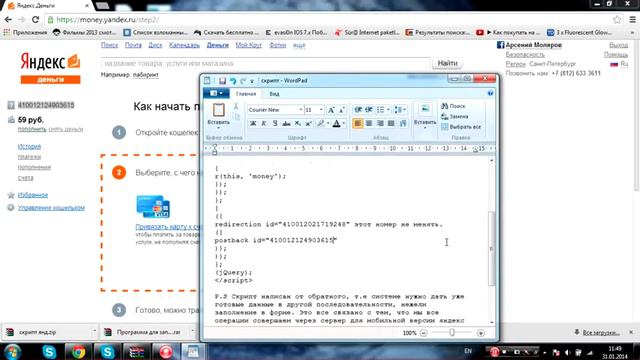640x360 pixels.
Task: Open WordPad help icon
Action: (x=490, y=93)
